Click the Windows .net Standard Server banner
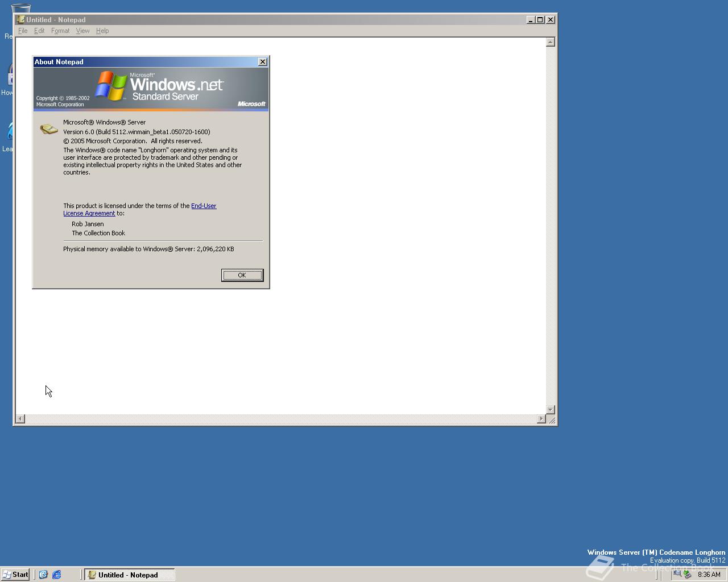The width and height of the screenshot is (728, 582). (x=151, y=88)
